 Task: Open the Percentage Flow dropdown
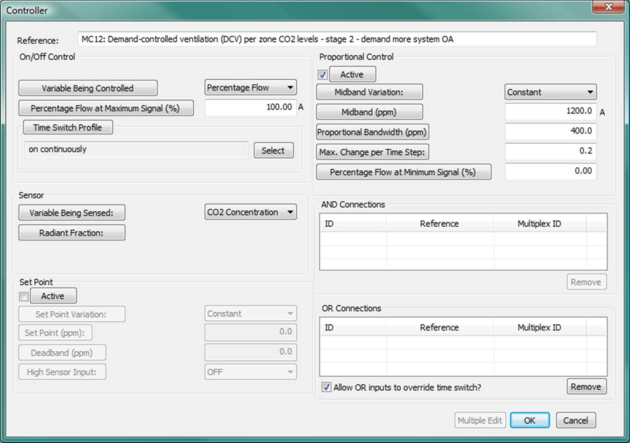pos(250,88)
